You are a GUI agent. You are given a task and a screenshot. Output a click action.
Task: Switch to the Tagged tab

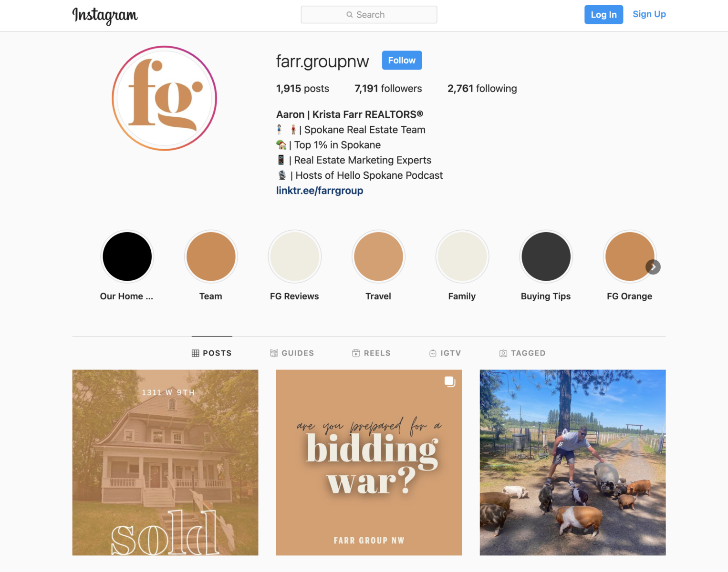click(522, 353)
